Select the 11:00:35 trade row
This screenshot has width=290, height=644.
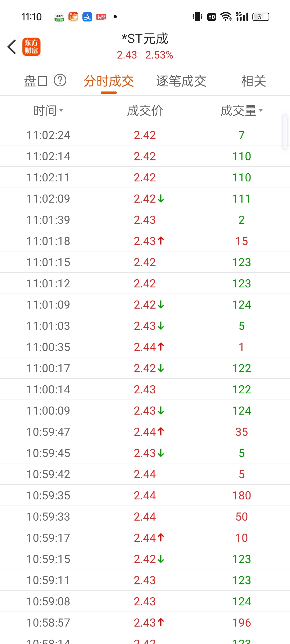coord(145,347)
